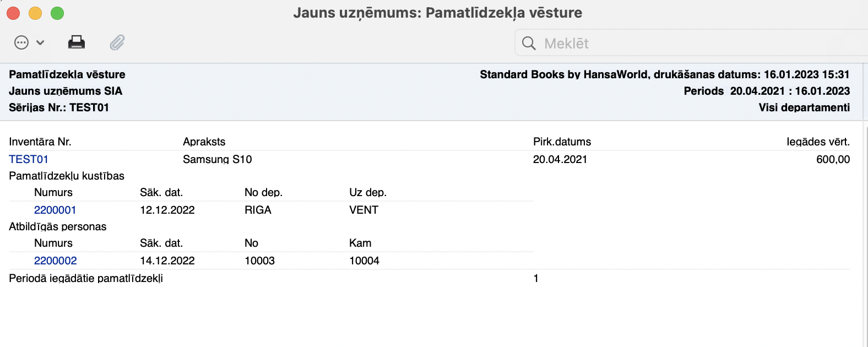Click the vertical scrollbar on the right edge

(x=864, y=231)
